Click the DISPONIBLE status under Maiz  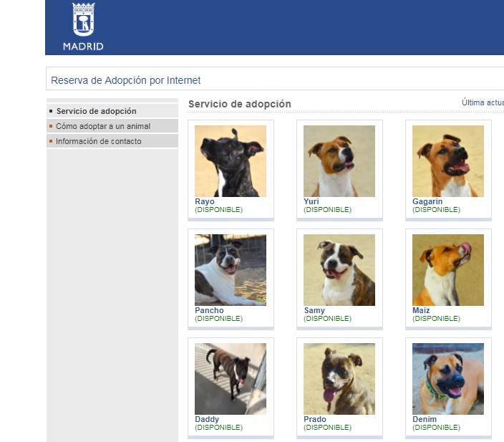click(436, 319)
